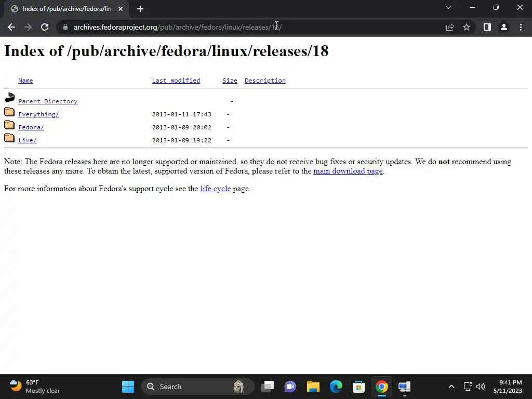
Task: Open Task View from taskbar
Action: pyautogui.click(x=268, y=387)
